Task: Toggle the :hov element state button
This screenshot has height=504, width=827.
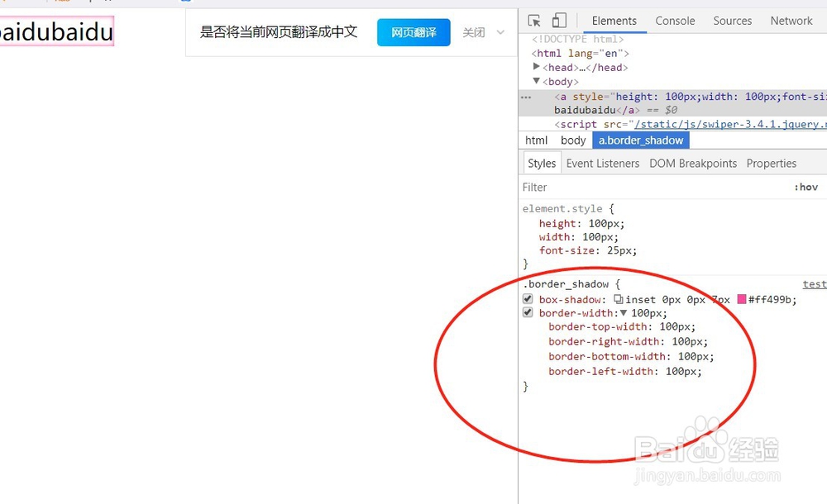Action: click(x=805, y=188)
